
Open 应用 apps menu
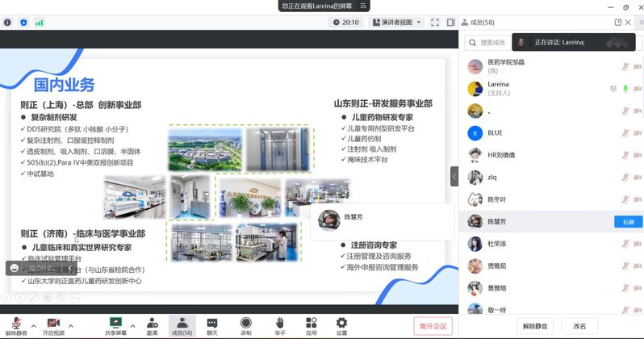point(311,326)
